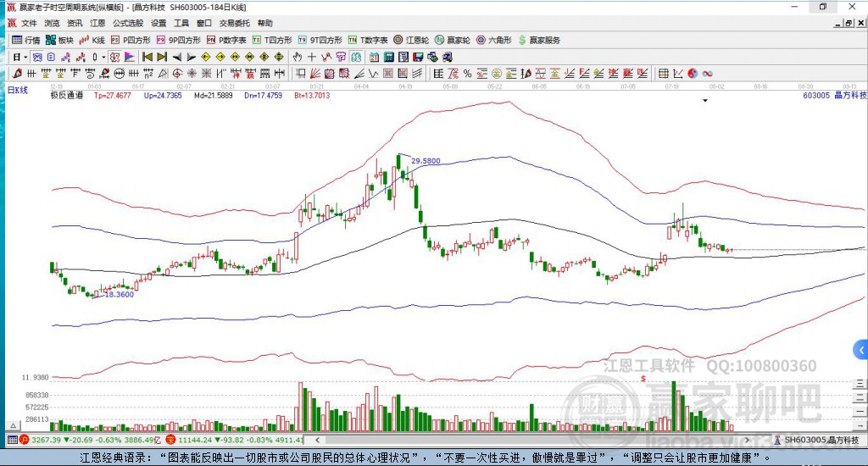Click the 18.3600 low price label
The image size is (868, 466).
(119, 295)
